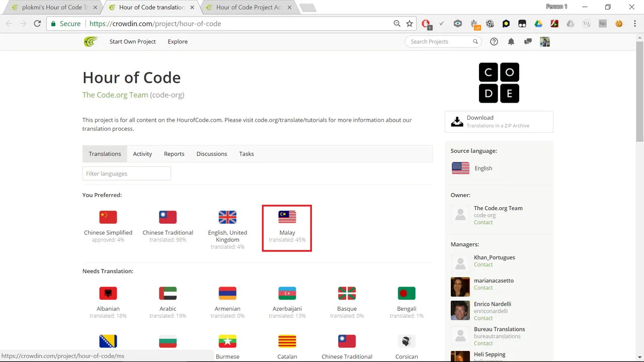The height and width of the screenshot is (362, 644).
Task: Open the help question mark icon
Action: coord(494,42)
